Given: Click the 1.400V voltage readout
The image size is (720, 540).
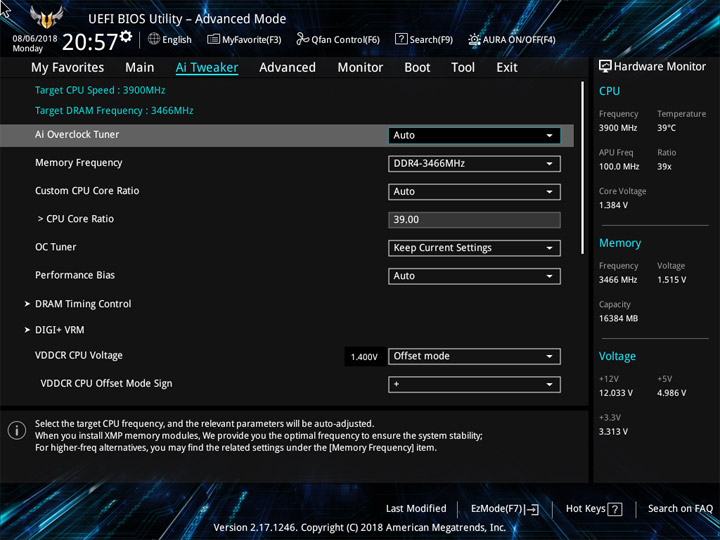Looking at the screenshot, I should click(364, 357).
